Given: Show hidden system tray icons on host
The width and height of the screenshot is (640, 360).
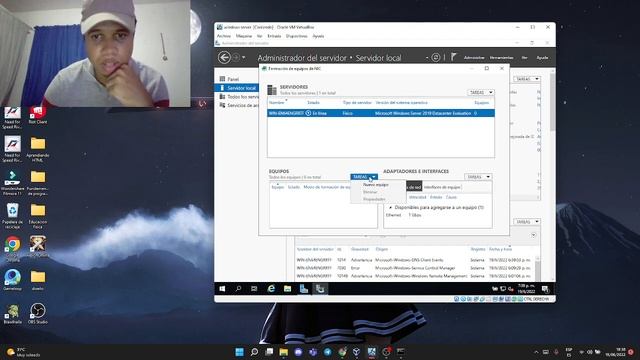Looking at the screenshot, I should coord(536,352).
